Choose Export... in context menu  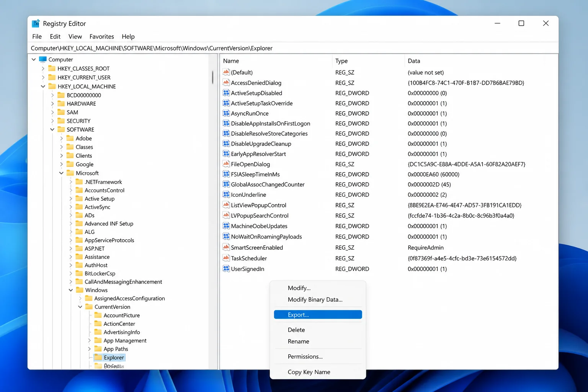coord(318,315)
